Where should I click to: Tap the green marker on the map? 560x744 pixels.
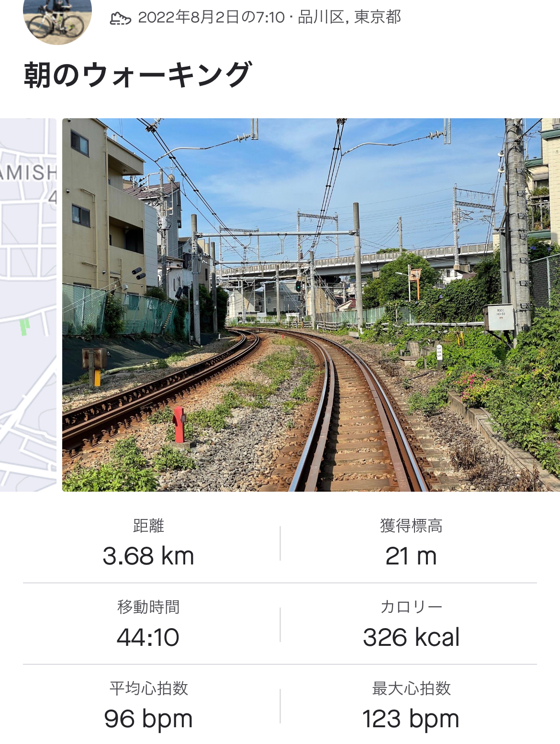coord(24,327)
